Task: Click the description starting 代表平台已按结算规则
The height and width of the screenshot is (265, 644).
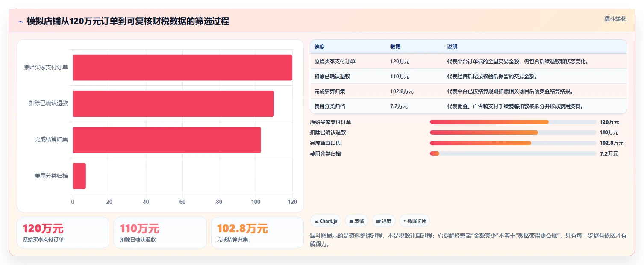Action: (510, 91)
